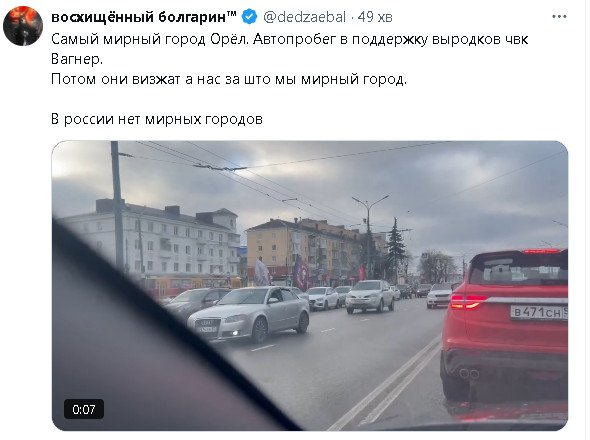This screenshot has width=590, height=440.
Task: Open tweet permalink via 49 хв timestamp
Action: [375, 17]
